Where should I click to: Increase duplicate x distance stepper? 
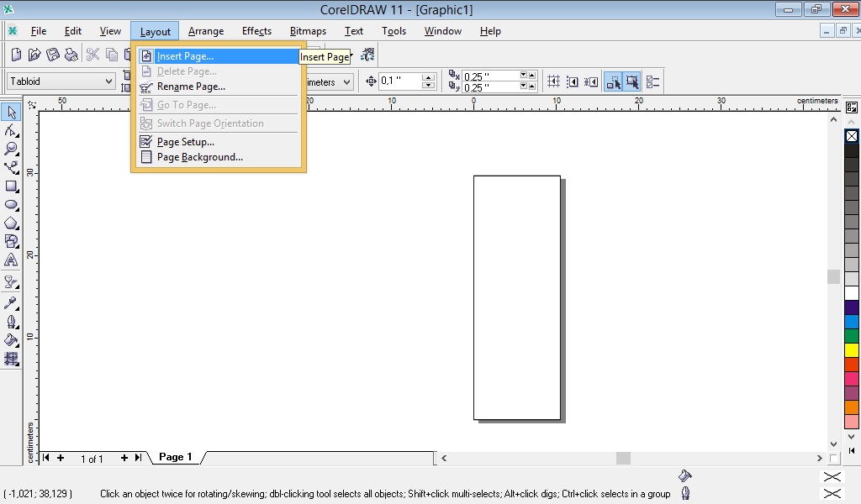tap(531, 75)
